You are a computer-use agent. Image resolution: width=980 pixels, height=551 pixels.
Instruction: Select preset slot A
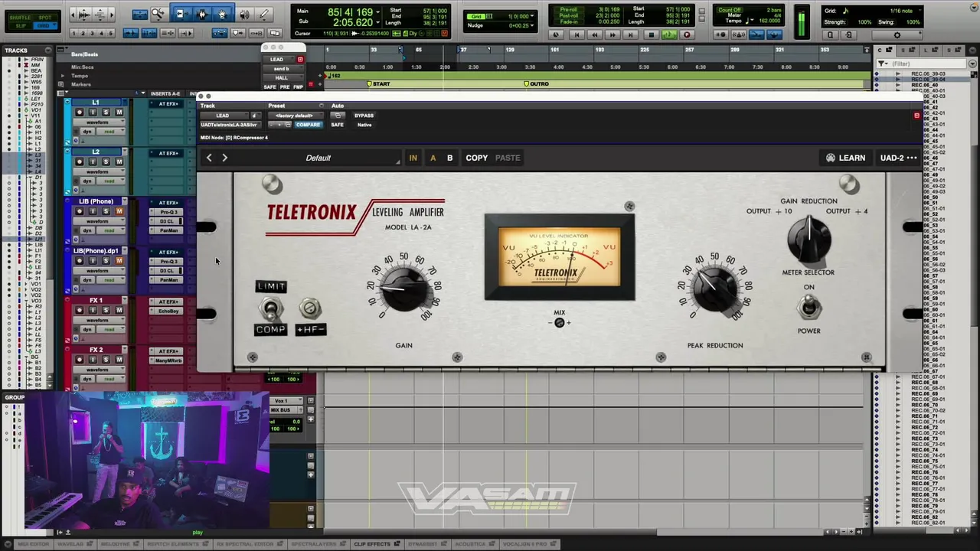(433, 158)
